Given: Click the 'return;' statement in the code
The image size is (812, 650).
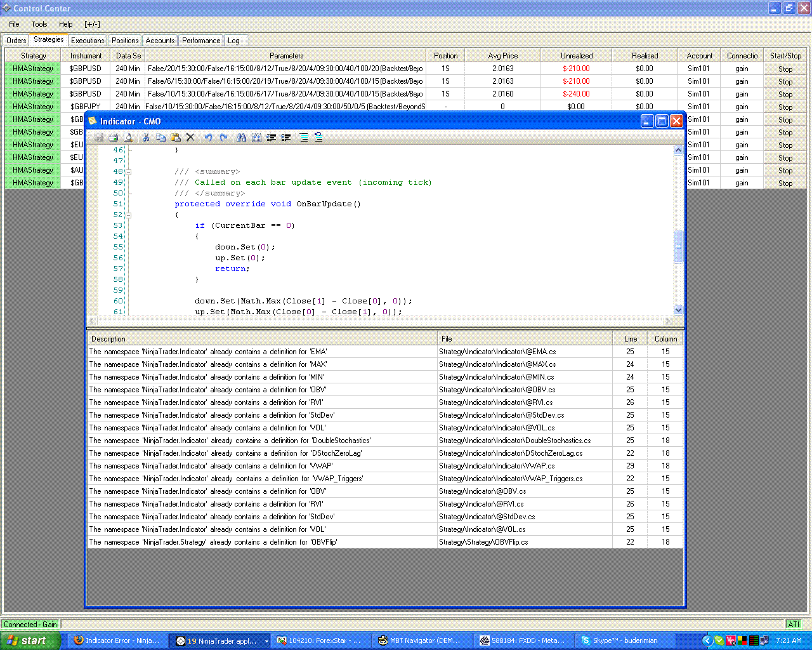Looking at the screenshot, I should pos(232,269).
